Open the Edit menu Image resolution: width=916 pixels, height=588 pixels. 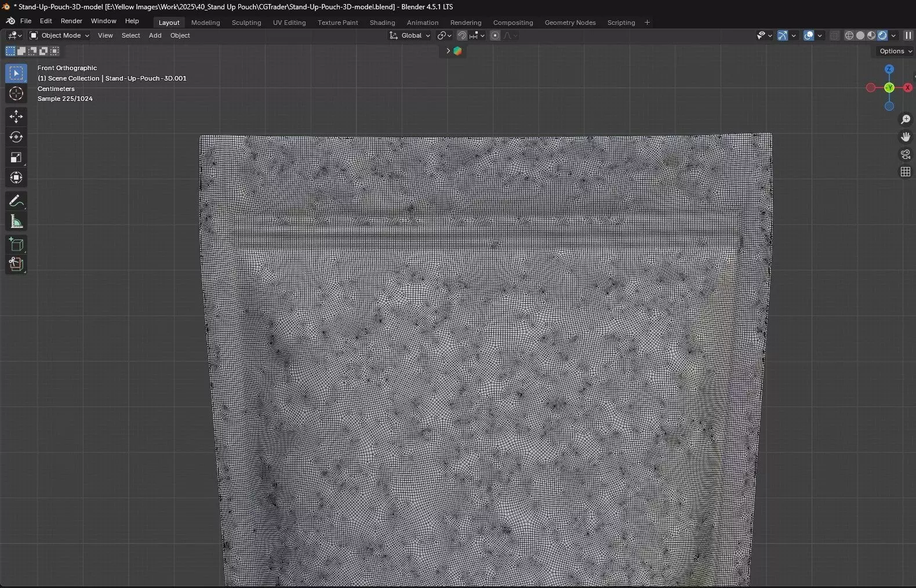coord(46,21)
